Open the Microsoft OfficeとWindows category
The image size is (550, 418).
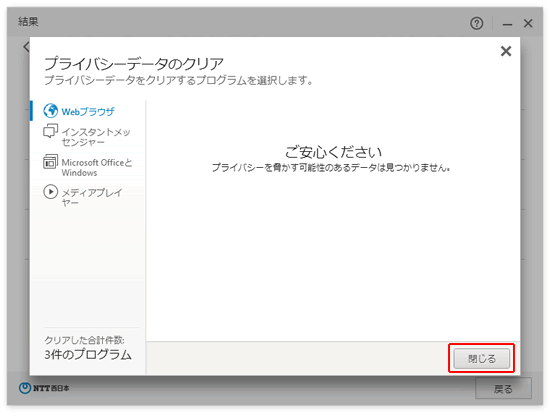pyautogui.click(x=96, y=167)
